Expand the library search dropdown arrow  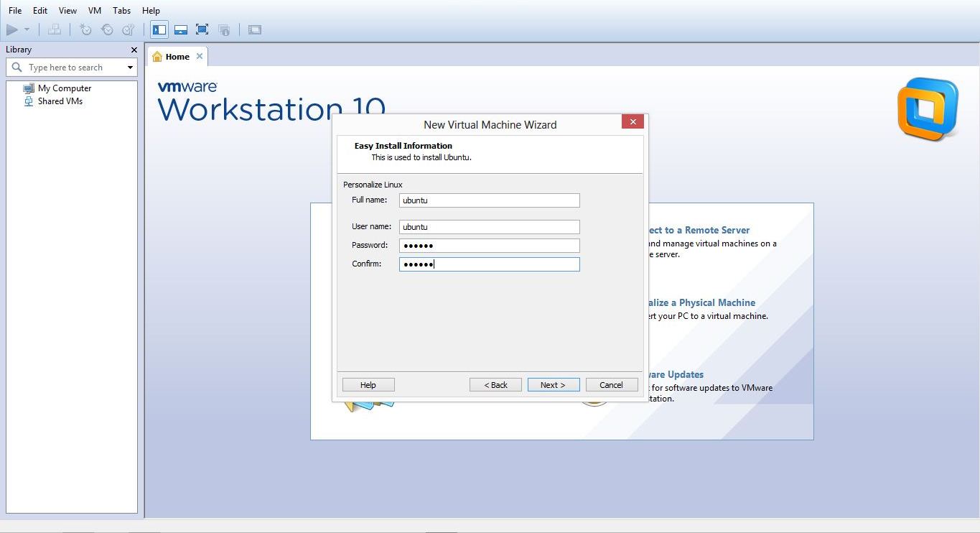pyautogui.click(x=130, y=68)
